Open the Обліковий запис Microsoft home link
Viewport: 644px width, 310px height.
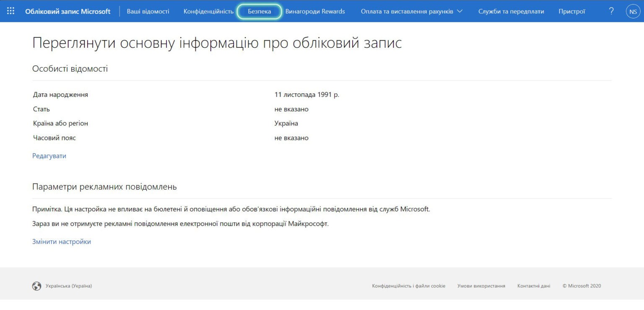tap(68, 11)
